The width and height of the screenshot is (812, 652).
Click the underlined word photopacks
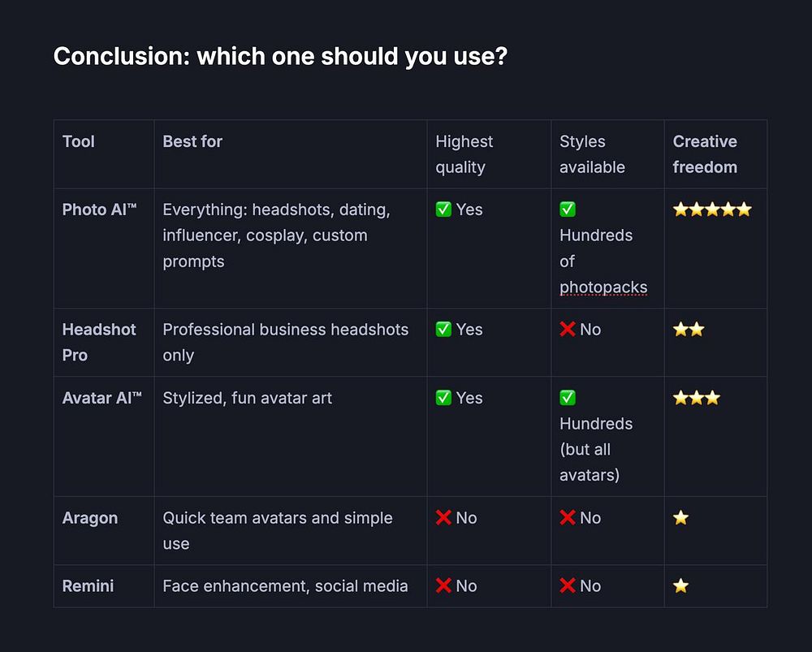(603, 287)
